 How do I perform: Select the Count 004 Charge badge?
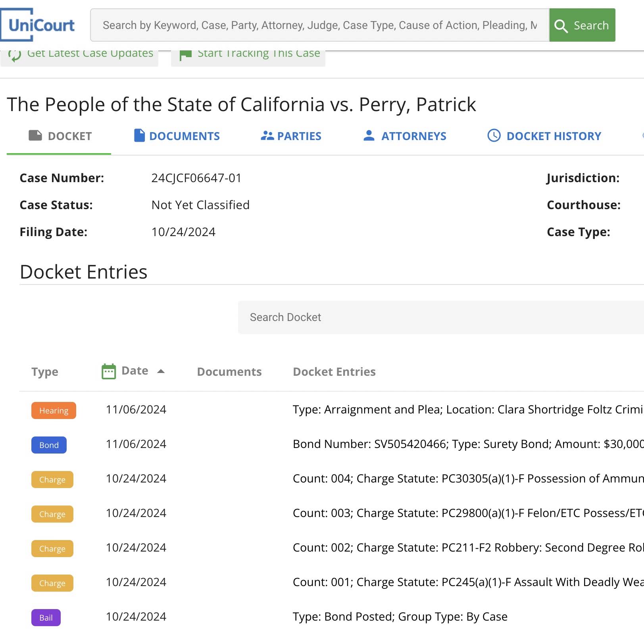click(52, 479)
